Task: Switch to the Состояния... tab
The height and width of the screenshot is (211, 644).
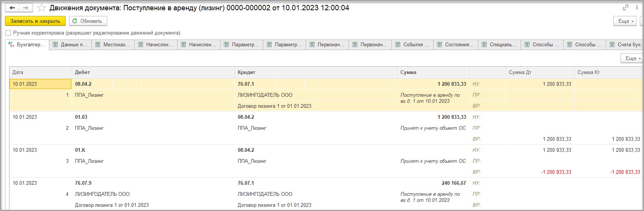Action: tap(456, 45)
